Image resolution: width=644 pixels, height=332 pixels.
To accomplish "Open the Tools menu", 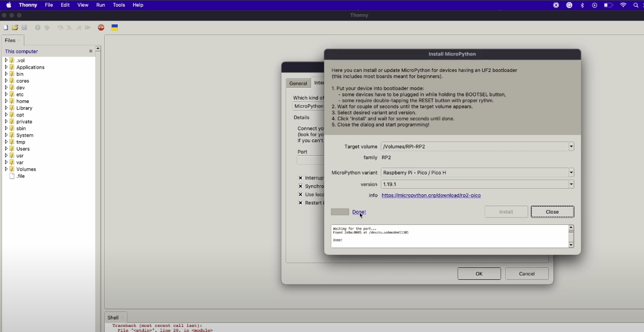I will pyautogui.click(x=119, y=5).
